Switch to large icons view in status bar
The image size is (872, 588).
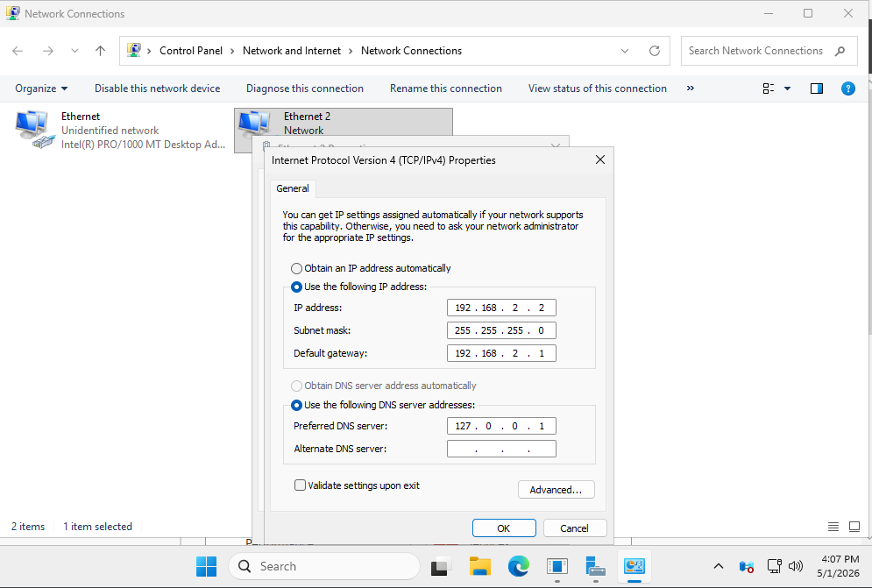coord(854,527)
